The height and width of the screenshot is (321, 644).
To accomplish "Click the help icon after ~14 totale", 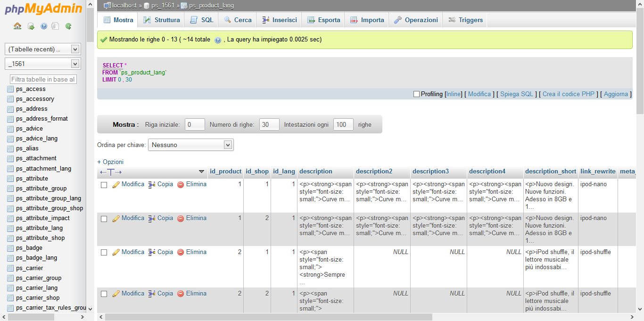I will (x=218, y=40).
